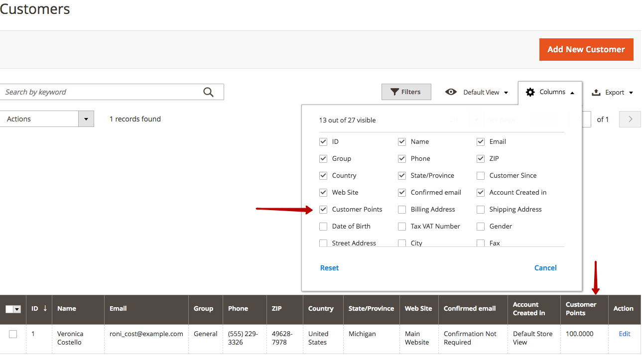The height and width of the screenshot is (361, 644).
Task: Edit Veronica Costello's record
Action: [625, 334]
